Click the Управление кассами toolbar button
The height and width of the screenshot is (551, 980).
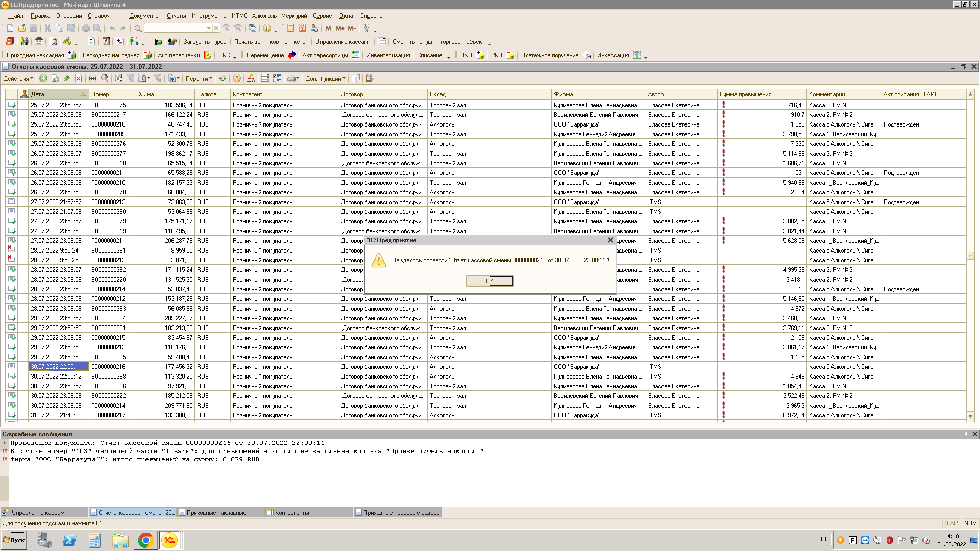click(343, 42)
